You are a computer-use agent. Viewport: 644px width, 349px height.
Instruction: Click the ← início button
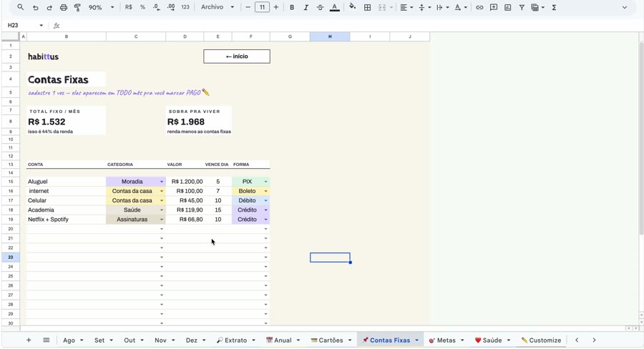[x=237, y=56]
